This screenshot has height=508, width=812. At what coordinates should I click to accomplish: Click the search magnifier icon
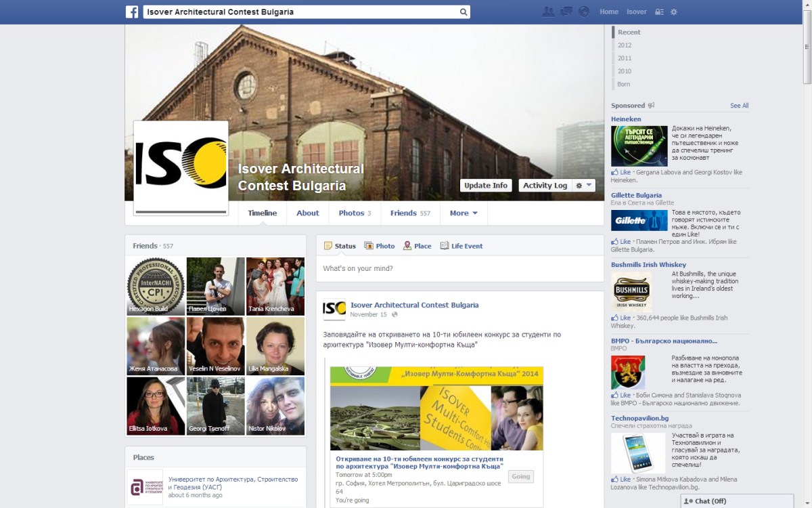pyautogui.click(x=464, y=12)
